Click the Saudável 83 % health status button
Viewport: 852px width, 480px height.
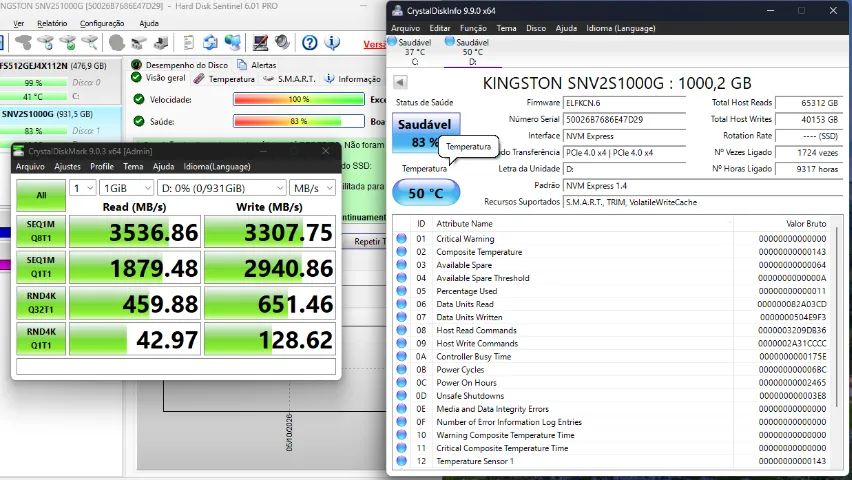click(426, 132)
